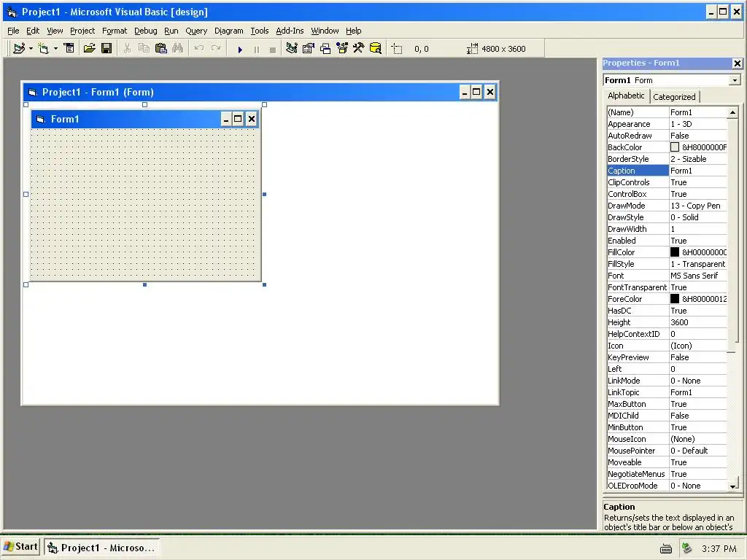Open the Project Explorer from toolbar
This screenshot has width=747, height=560.
[x=292, y=48]
